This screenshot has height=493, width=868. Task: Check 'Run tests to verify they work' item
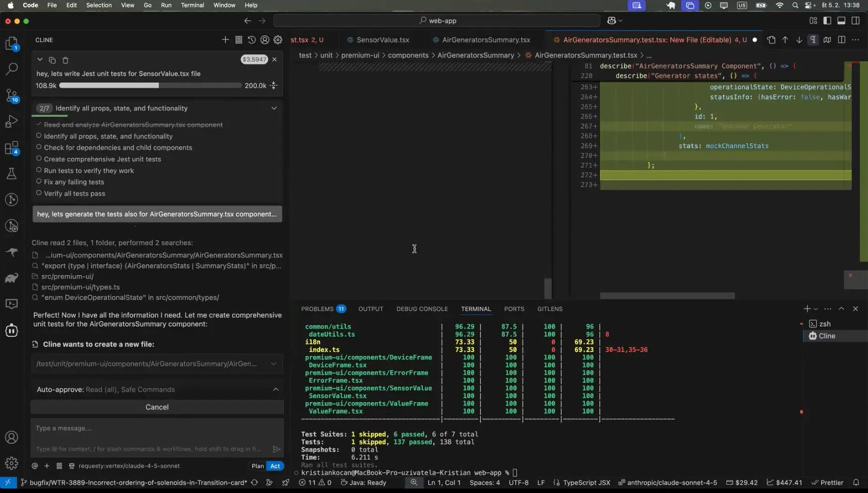coord(39,170)
